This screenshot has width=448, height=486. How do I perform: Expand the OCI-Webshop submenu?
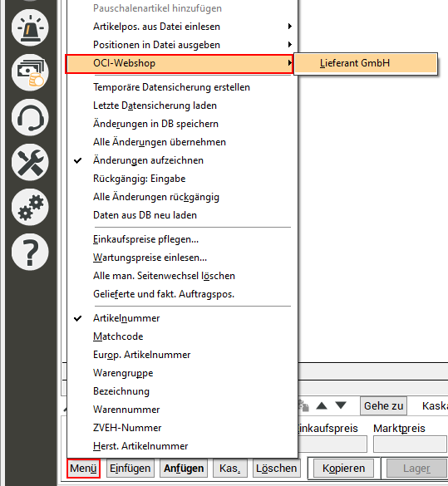point(180,63)
